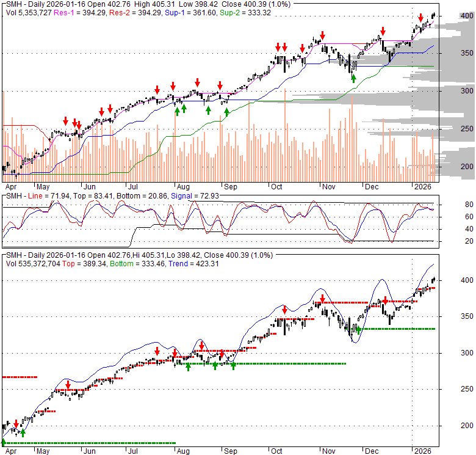The image size is (476, 455).
Task: Click the Vol 5,353,727 value in top chart
Action: tap(29, 13)
